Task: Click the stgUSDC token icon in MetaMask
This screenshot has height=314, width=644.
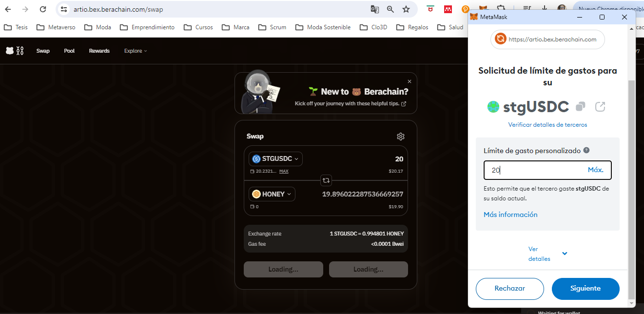Action: coord(493,107)
